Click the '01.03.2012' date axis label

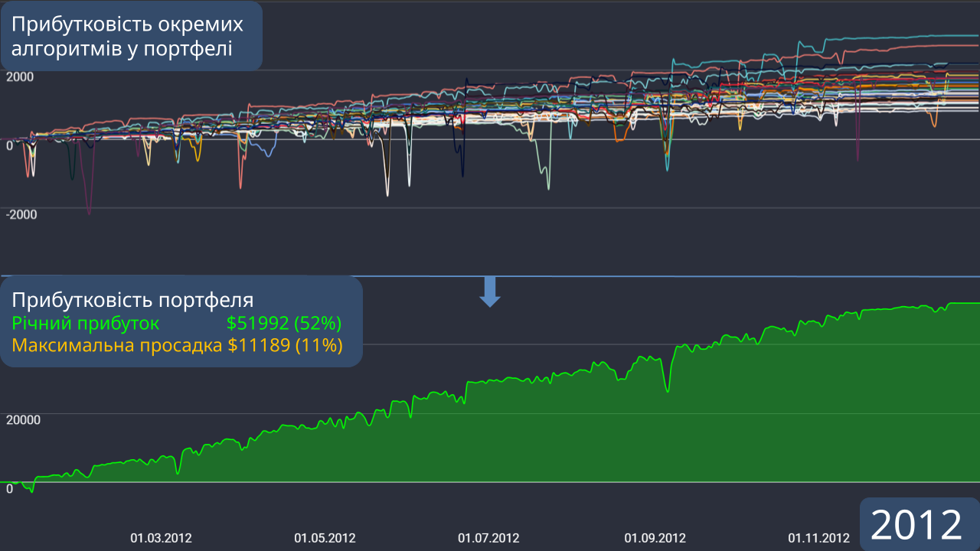click(161, 538)
